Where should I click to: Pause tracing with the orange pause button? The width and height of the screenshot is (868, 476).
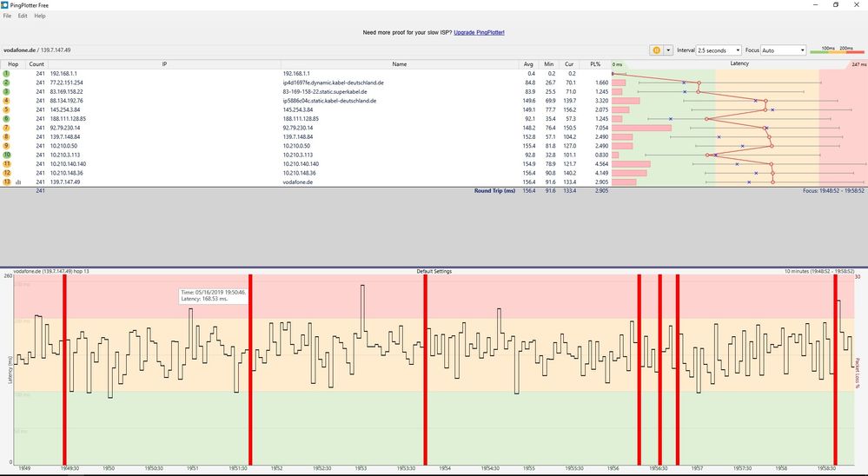coord(657,50)
